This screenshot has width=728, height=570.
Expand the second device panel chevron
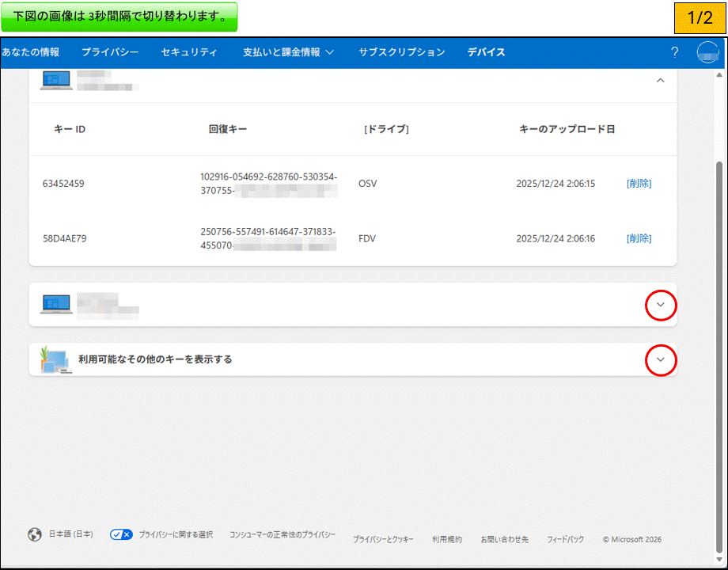660,306
